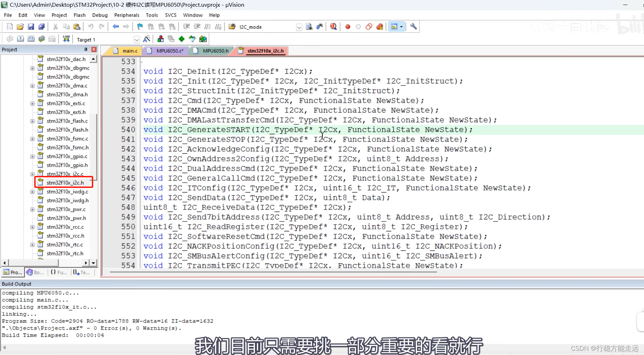
Task: Create a new file with toolbar icon
Action: click(10, 27)
